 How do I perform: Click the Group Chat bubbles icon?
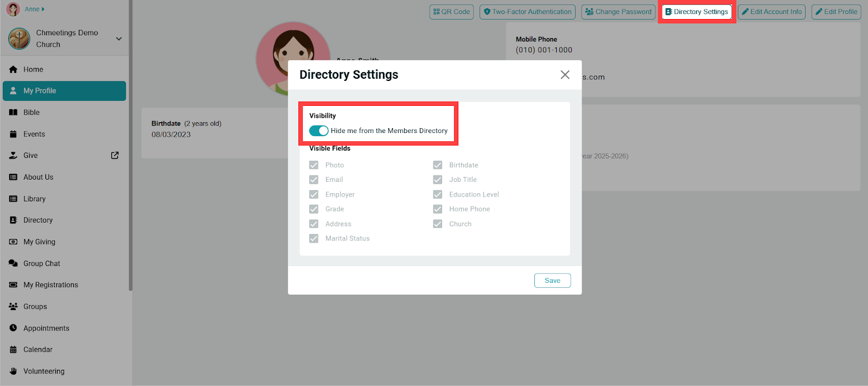click(13, 263)
